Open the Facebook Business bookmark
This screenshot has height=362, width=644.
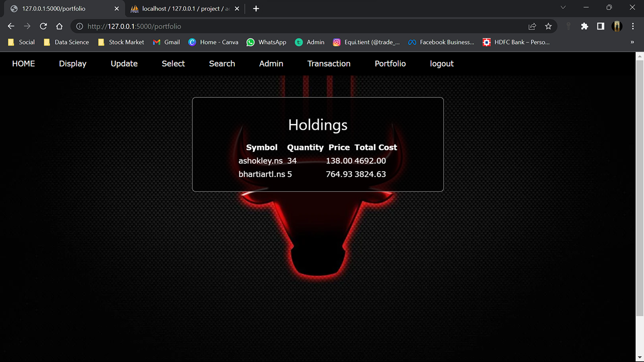pos(441,42)
